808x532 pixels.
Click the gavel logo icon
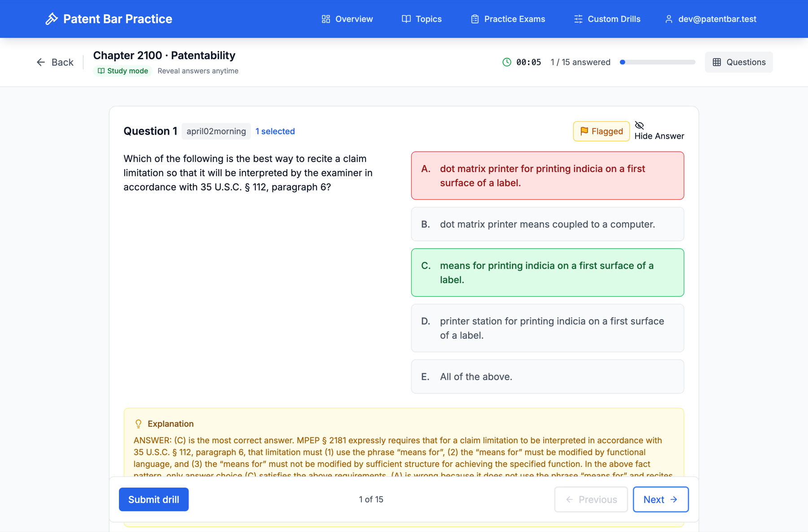(x=52, y=19)
